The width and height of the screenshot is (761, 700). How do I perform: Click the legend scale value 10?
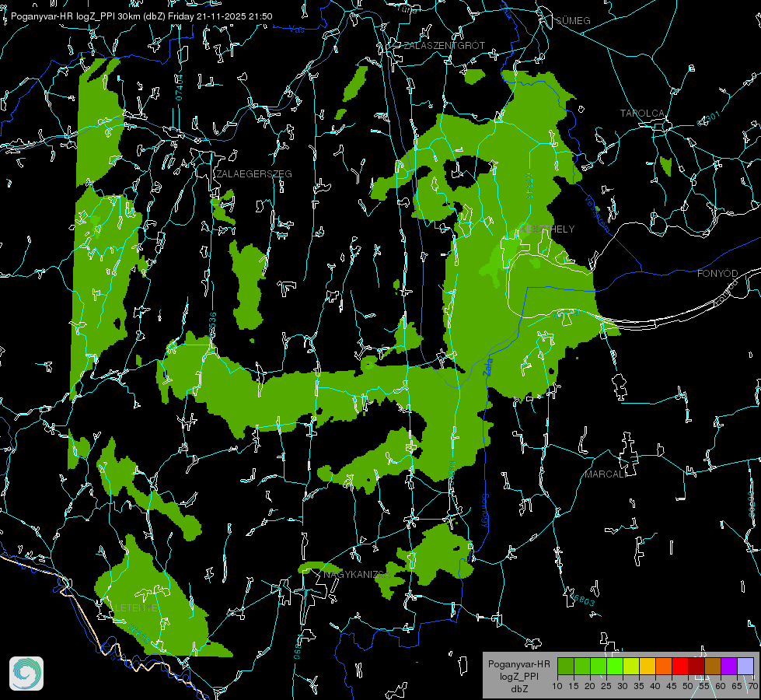(x=557, y=687)
